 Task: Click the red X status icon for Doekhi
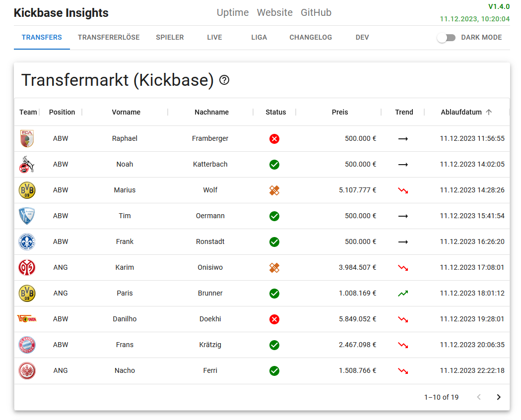(x=274, y=319)
